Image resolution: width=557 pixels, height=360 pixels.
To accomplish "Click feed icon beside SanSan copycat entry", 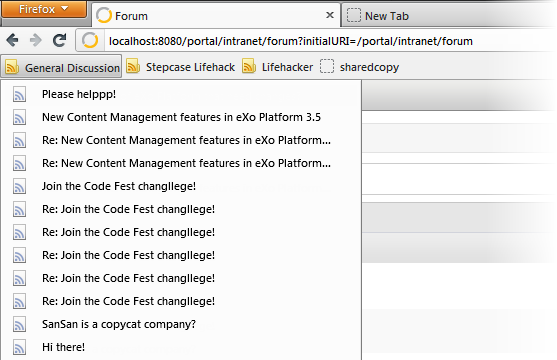I will point(19,324).
